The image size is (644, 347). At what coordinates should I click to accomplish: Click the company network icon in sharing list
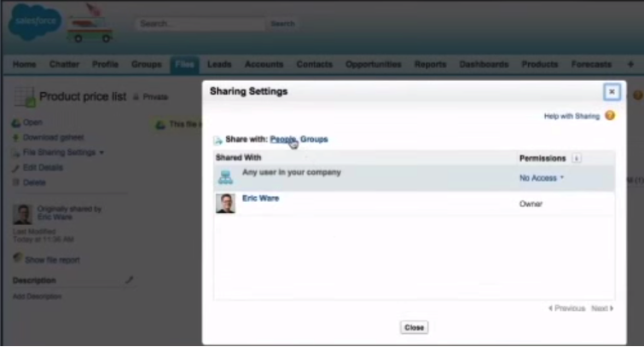[x=225, y=177]
